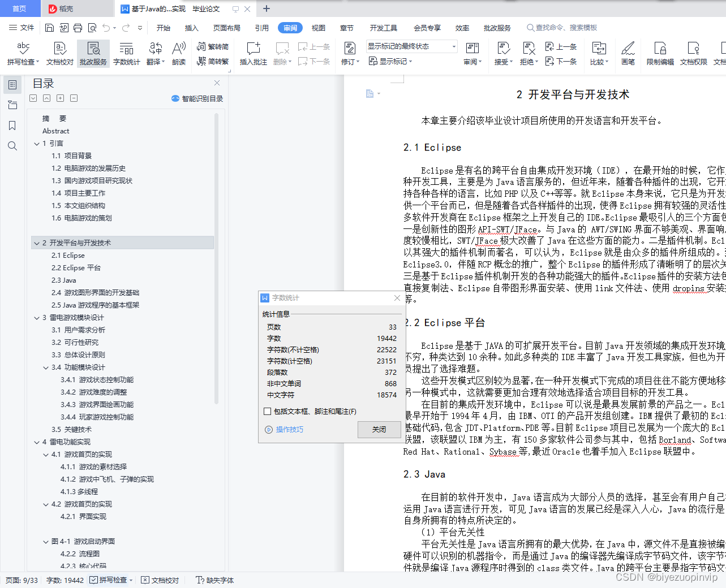Go to previous revision with 上一条

pyautogui.click(x=561, y=47)
